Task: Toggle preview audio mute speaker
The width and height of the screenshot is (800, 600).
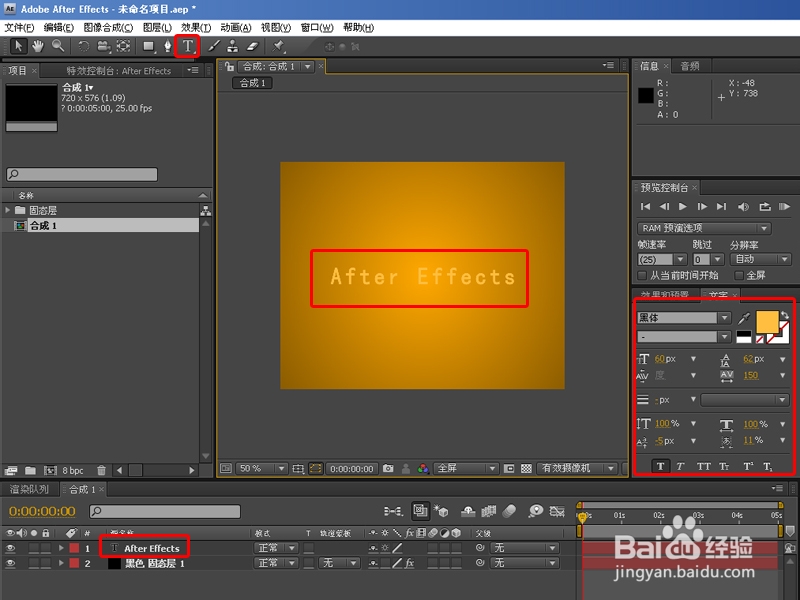Action: 743,207
